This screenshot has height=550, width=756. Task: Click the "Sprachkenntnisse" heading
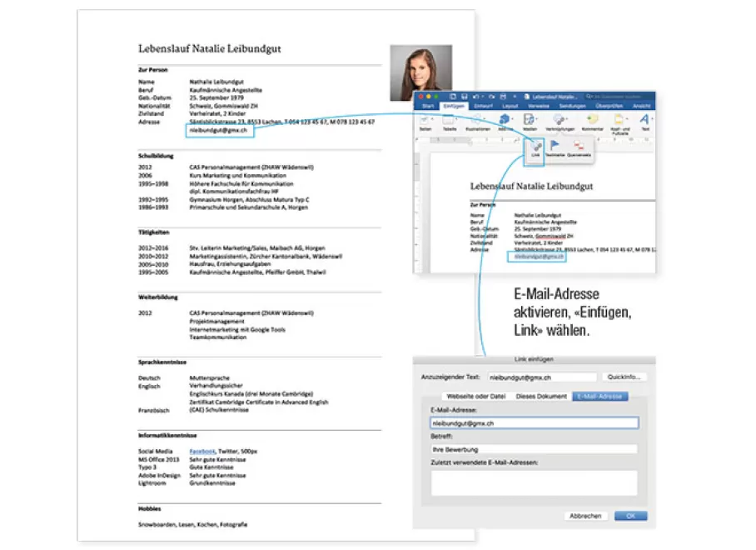point(162,362)
